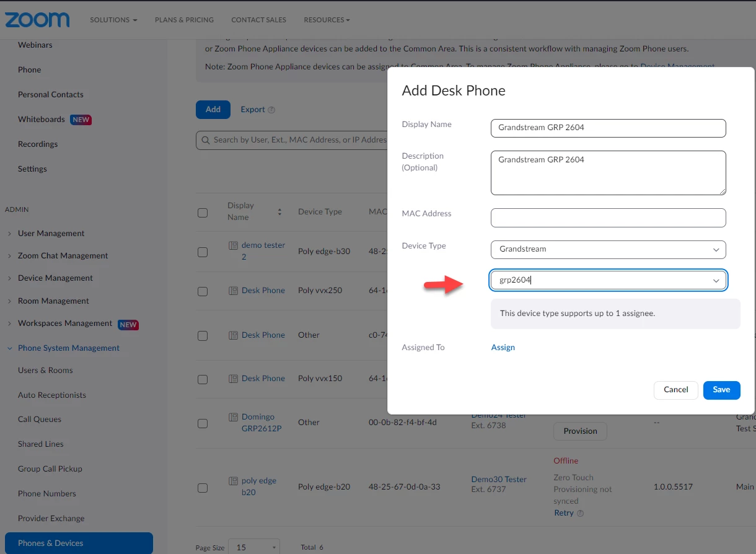
Task: Click the search magnifier icon in the search bar
Action: click(206, 140)
